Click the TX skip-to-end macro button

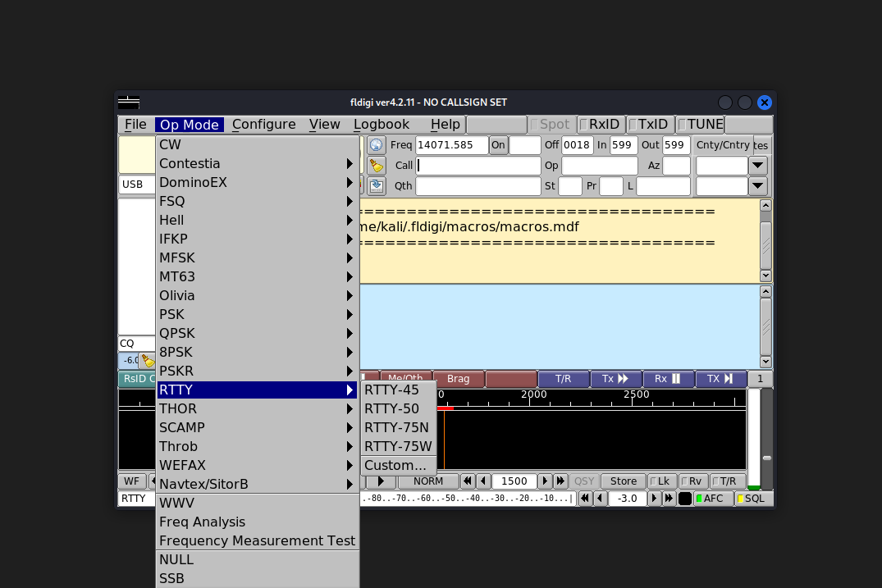click(x=720, y=379)
